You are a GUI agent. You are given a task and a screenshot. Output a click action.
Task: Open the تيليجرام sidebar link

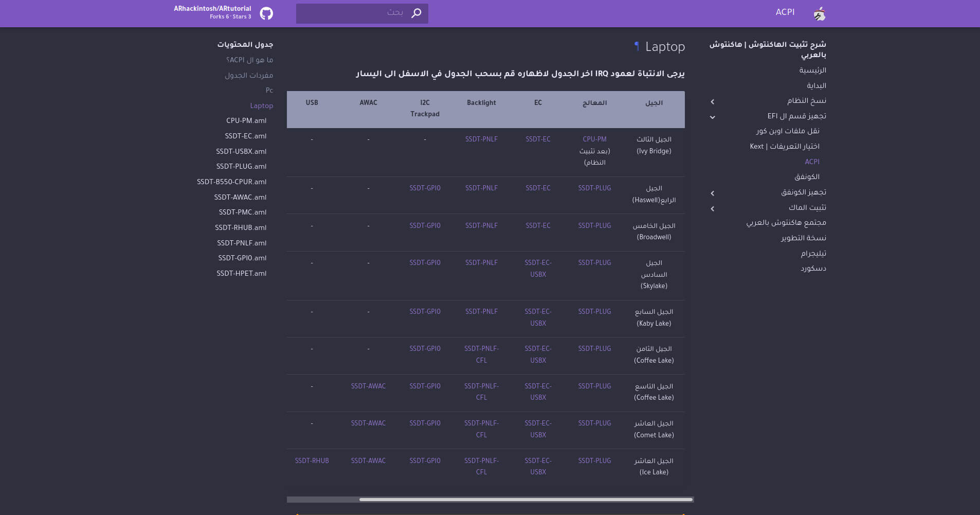[x=813, y=254]
